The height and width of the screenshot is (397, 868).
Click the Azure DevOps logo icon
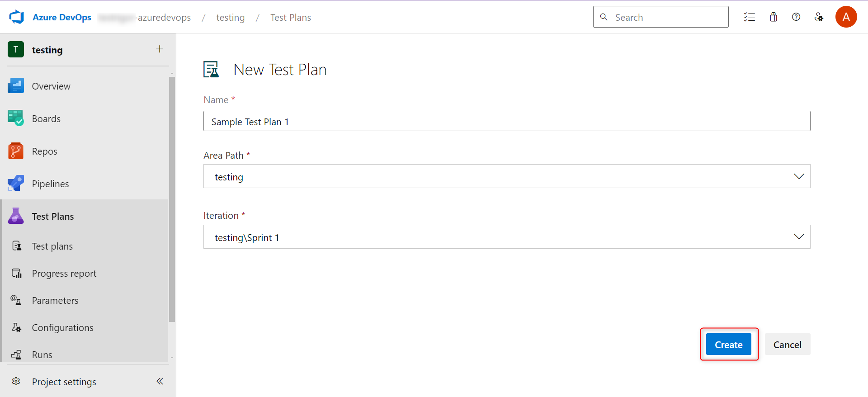tap(17, 17)
